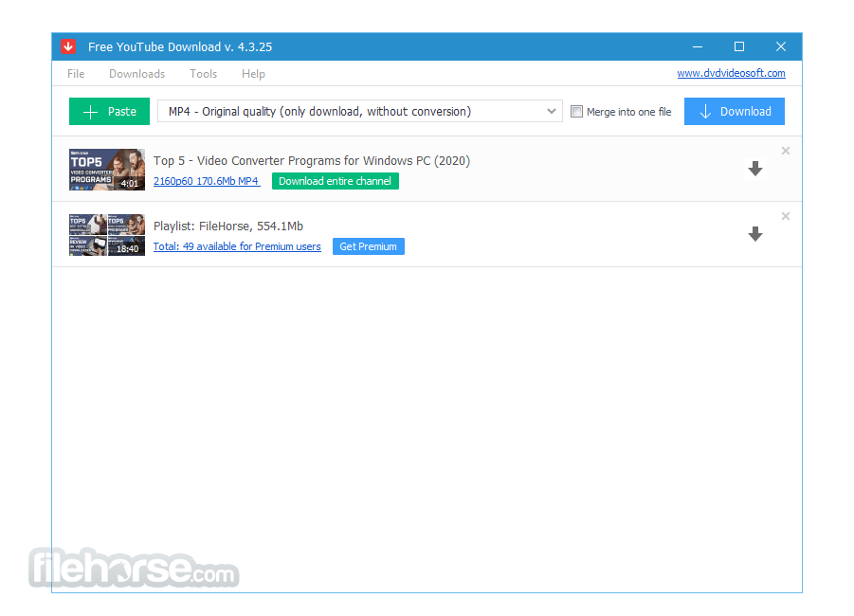Click the Playlist: FileHorse, 554.1Mb title

[228, 226]
